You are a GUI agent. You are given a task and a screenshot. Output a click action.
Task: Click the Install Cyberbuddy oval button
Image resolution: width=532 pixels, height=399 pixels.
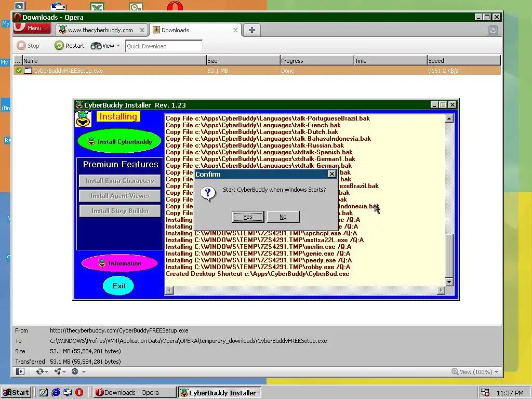[x=119, y=141]
